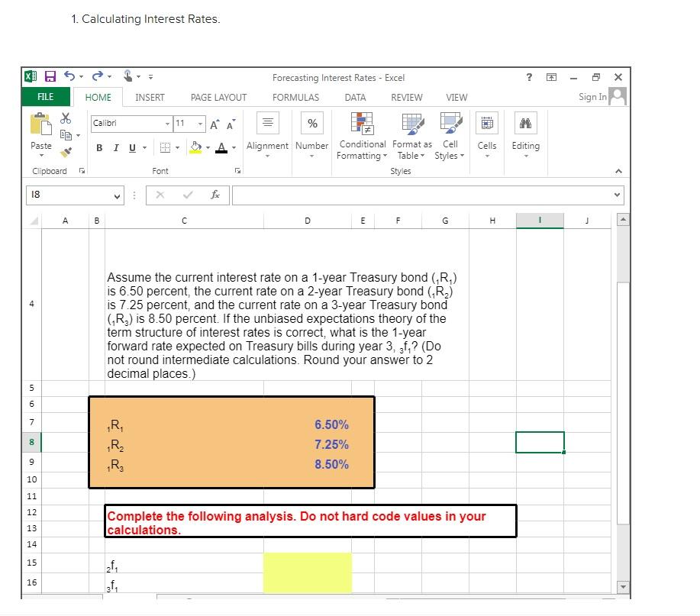This screenshot has height=616, width=700.
Task: Open the Customize Quick Access Toolbar arrow
Action: [151, 77]
